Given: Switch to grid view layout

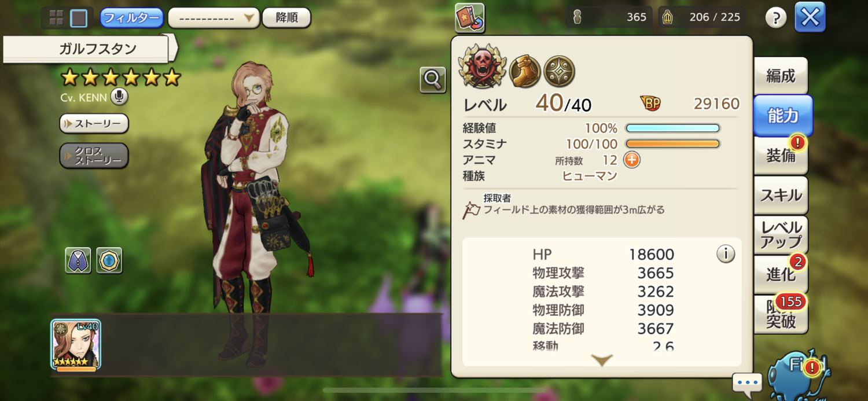Looking at the screenshot, I should [x=56, y=18].
